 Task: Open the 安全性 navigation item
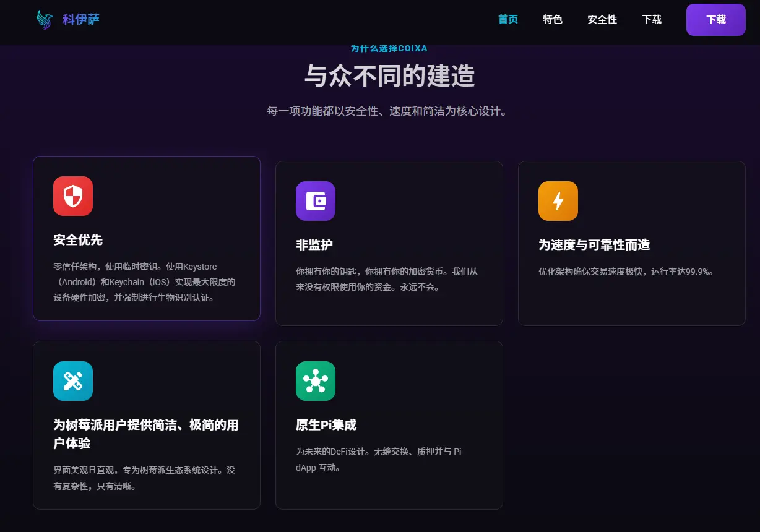pyautogui.click(x=602, y=19)
